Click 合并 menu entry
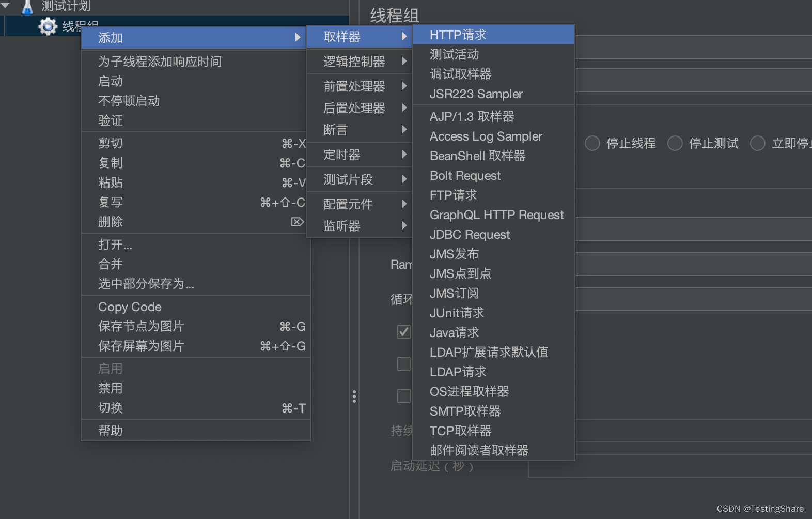This screenshot has height=519, width=812. click(x=196, y=264)
